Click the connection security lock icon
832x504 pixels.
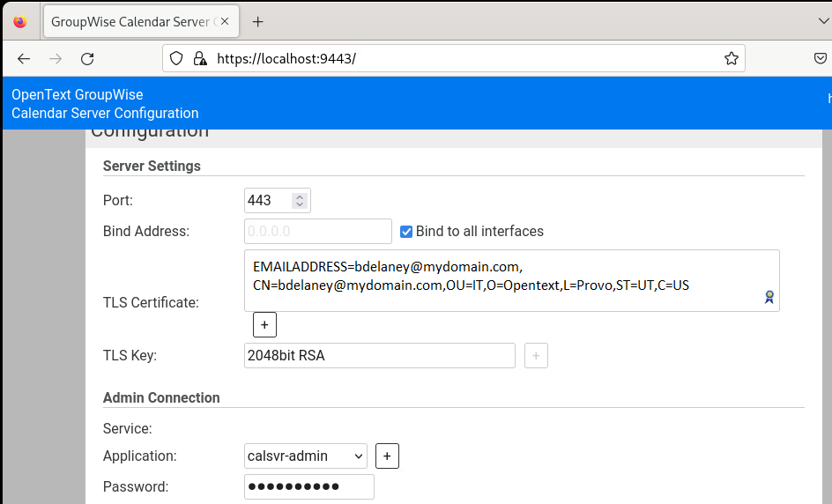[x=200, y=58]
